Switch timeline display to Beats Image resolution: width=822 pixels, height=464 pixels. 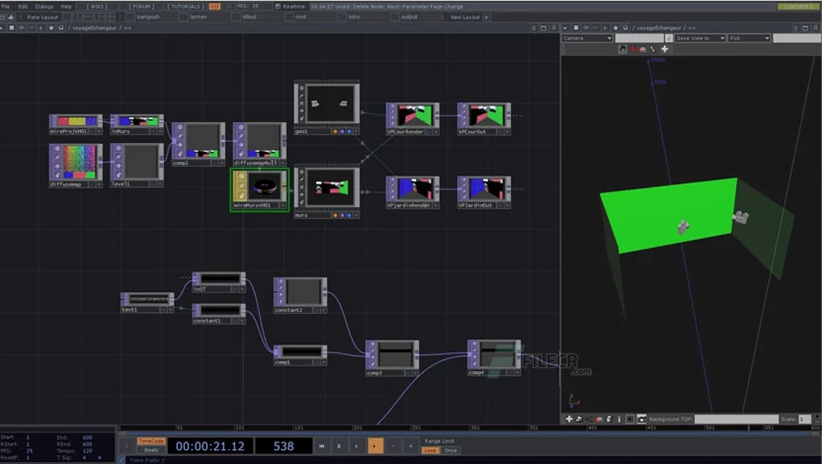[x=151, y=450]
